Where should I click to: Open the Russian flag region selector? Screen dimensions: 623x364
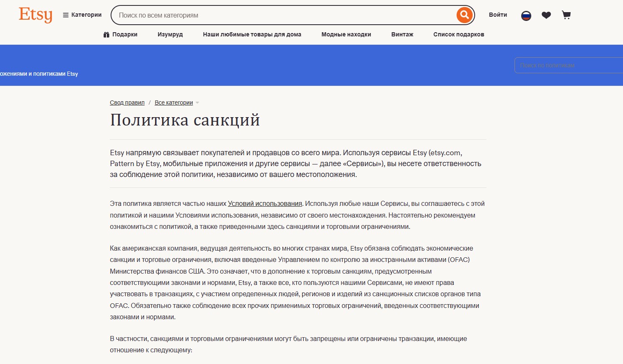pos(526,15)
